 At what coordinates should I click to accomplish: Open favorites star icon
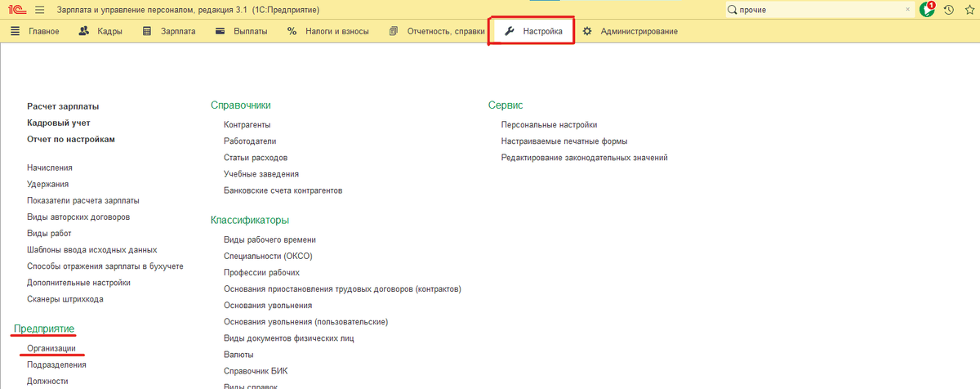(x=969, y=10)
